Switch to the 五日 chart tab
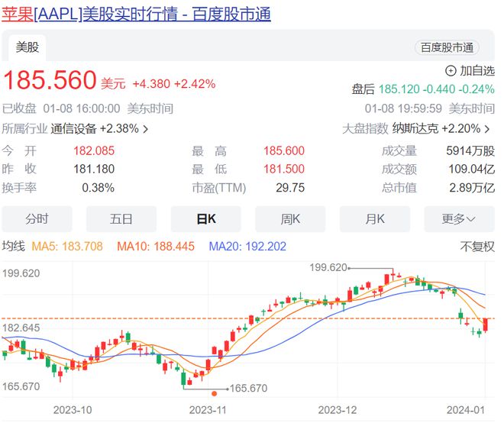 (121, 219)
